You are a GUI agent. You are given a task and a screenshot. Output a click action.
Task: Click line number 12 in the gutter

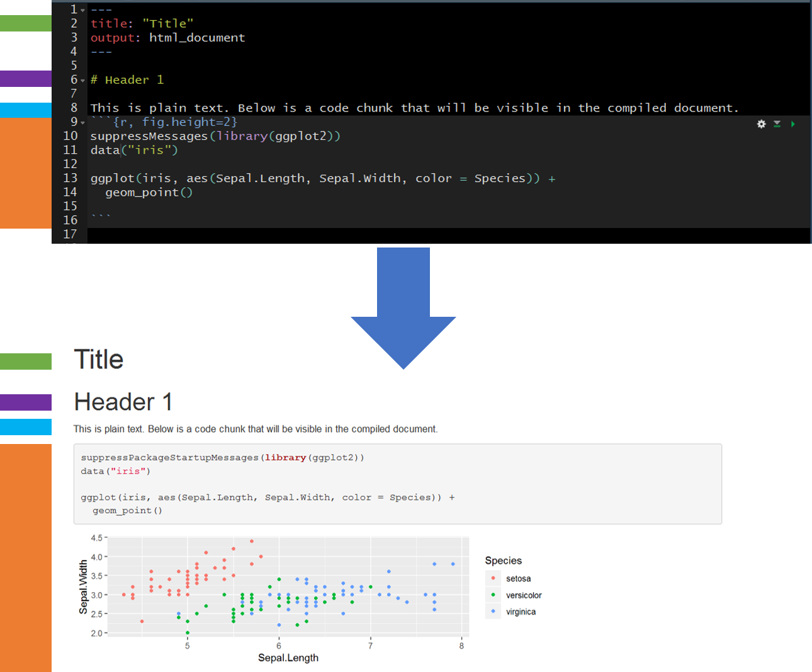(x=70, y=164)
